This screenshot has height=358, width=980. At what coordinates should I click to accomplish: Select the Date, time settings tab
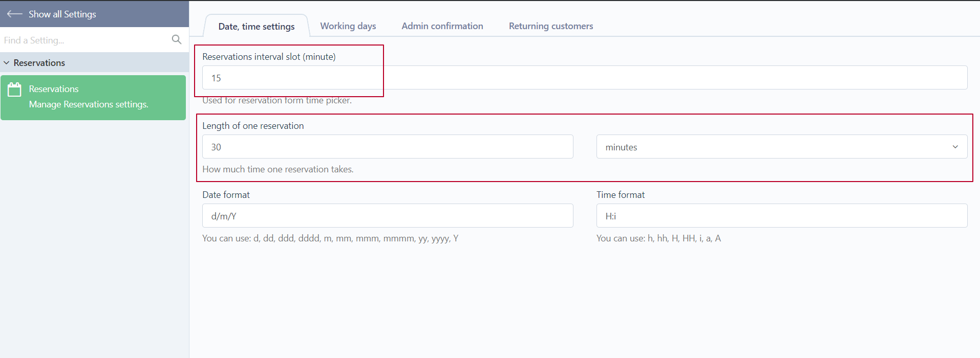257,26
